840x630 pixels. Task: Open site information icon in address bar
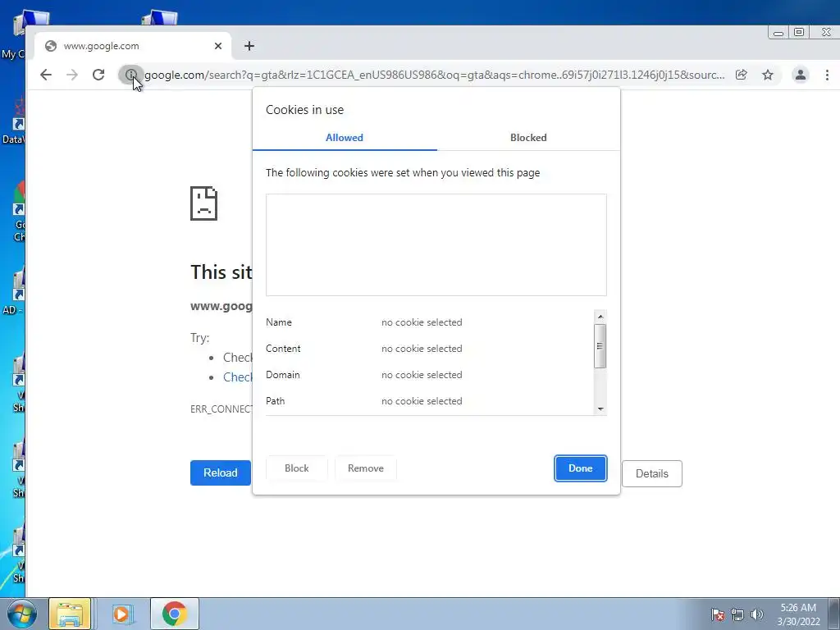(x=130, y=75)
